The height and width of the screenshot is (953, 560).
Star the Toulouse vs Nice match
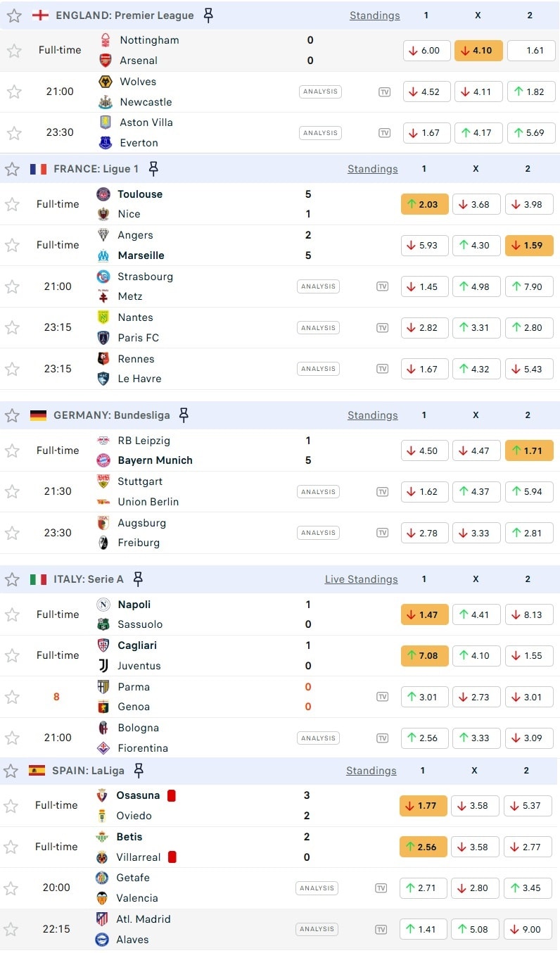coord(12,204)
